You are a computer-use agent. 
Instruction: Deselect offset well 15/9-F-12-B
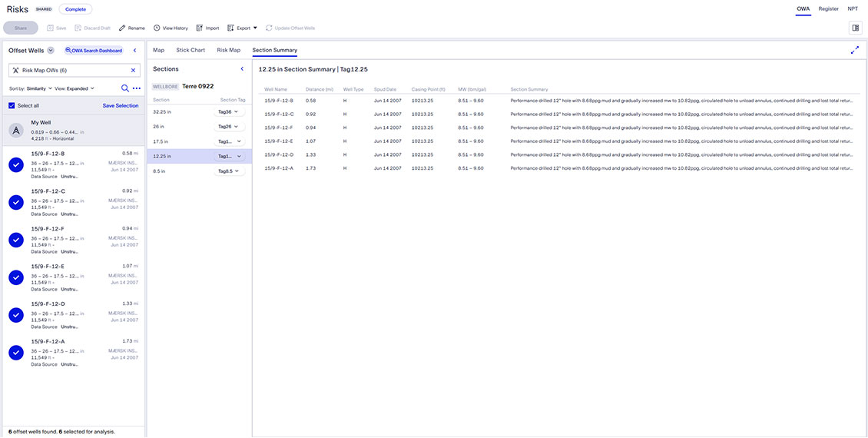click(x=16, y=164)
